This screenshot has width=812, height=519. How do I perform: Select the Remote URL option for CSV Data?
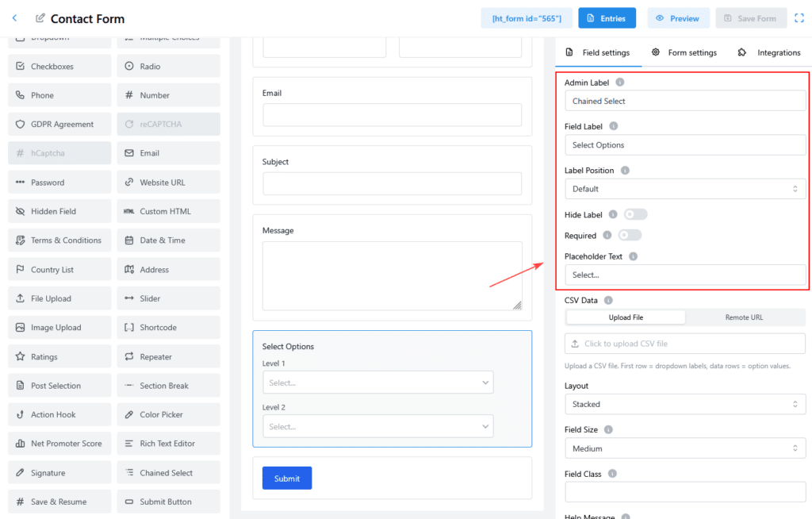[744, 317]
